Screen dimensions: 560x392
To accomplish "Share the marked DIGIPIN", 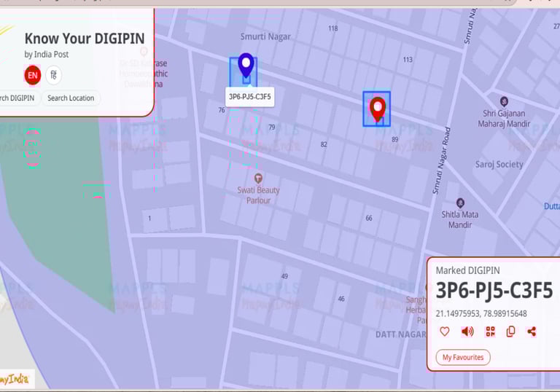I will coord(532,332).
